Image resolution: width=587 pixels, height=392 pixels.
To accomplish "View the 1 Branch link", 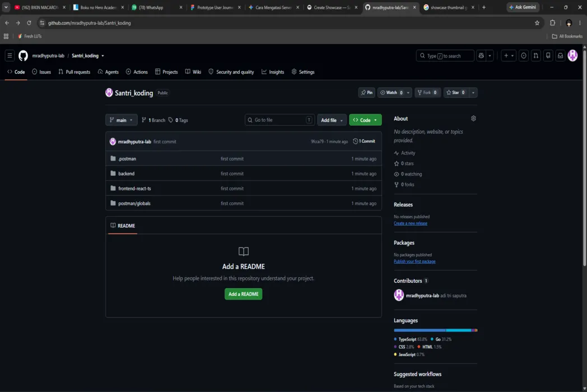I will click(x=153, y=120).
